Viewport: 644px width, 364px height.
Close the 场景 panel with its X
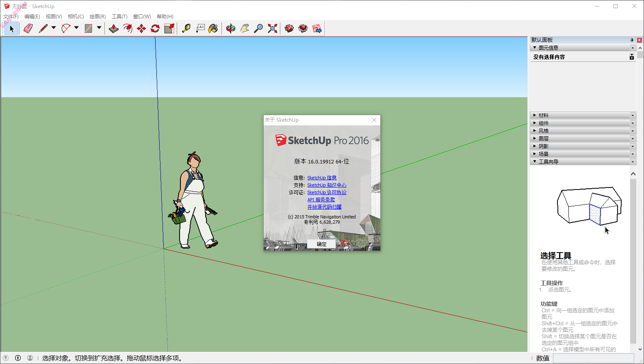633,154
